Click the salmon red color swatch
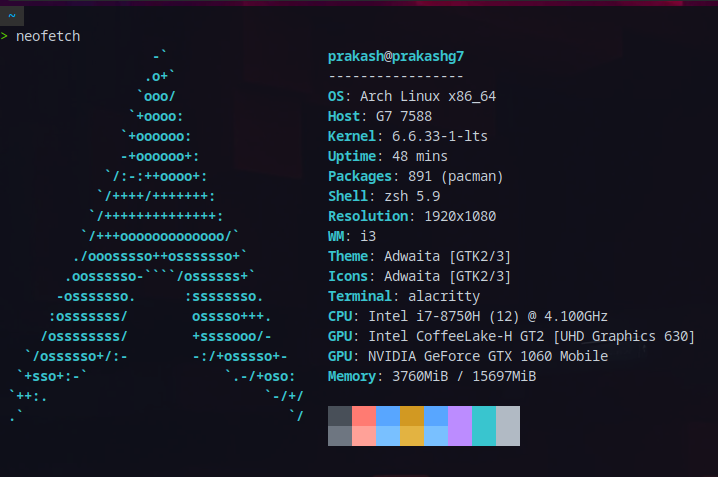This screenshot has height=477, width=718. coord(364,416)
